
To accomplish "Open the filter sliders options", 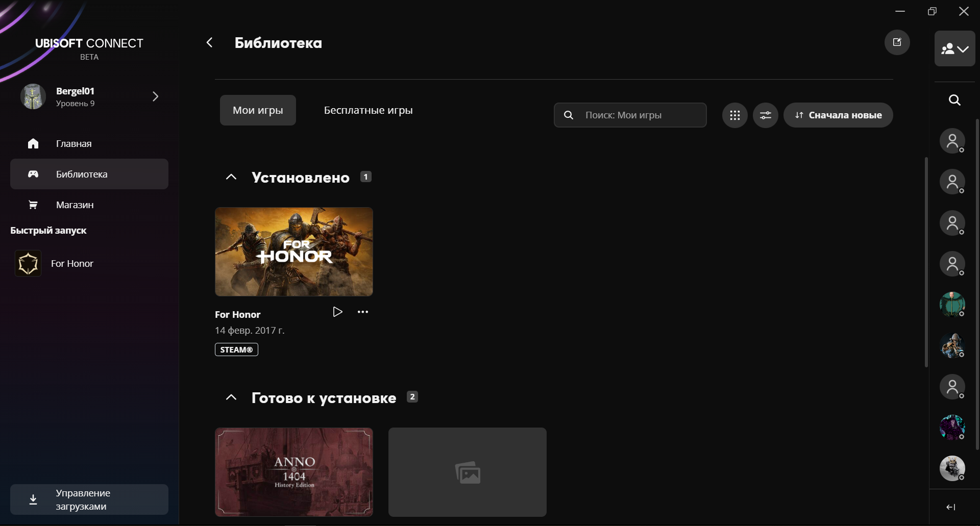I will (766, 115).
